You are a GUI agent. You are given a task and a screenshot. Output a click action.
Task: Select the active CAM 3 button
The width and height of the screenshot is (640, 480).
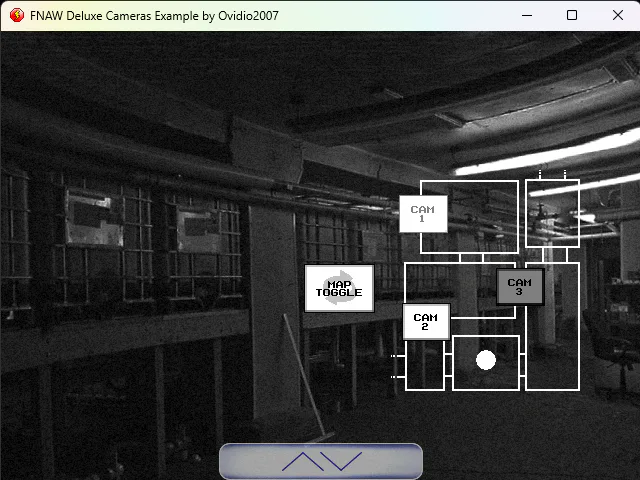(520, 287)
